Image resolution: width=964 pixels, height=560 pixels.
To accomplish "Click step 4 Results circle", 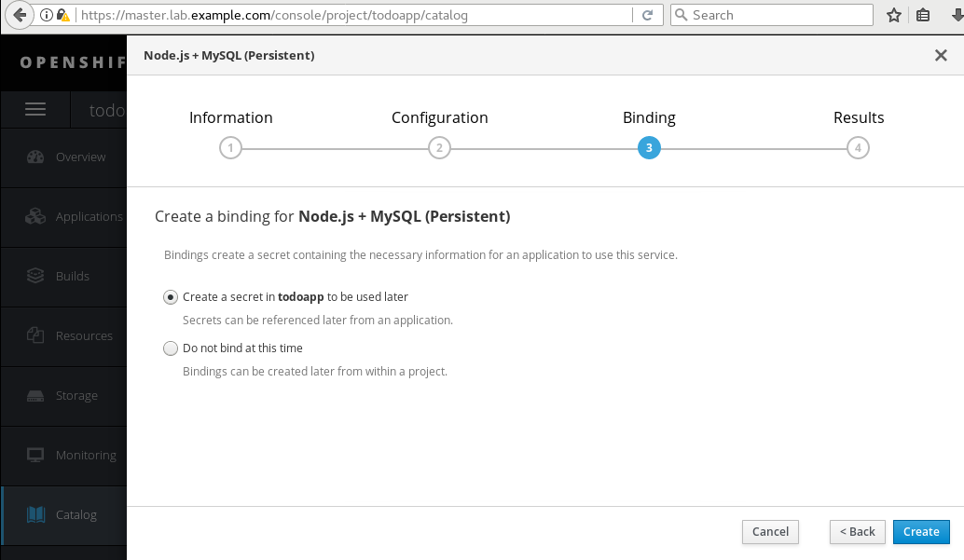I will [858, 147].
